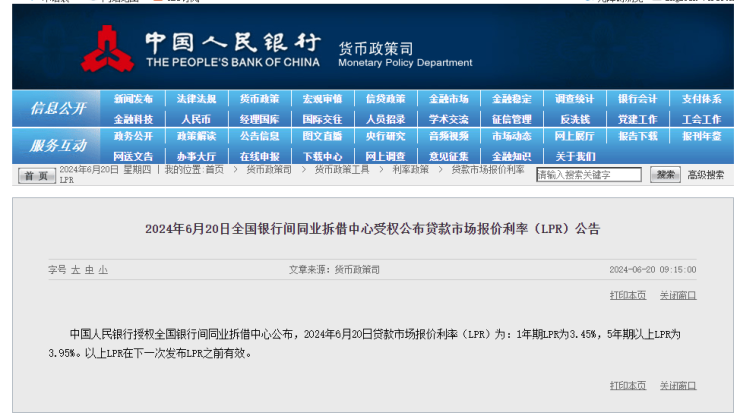
Task: Go to the 货币政策 navigation section
Action: pos(259,99)
